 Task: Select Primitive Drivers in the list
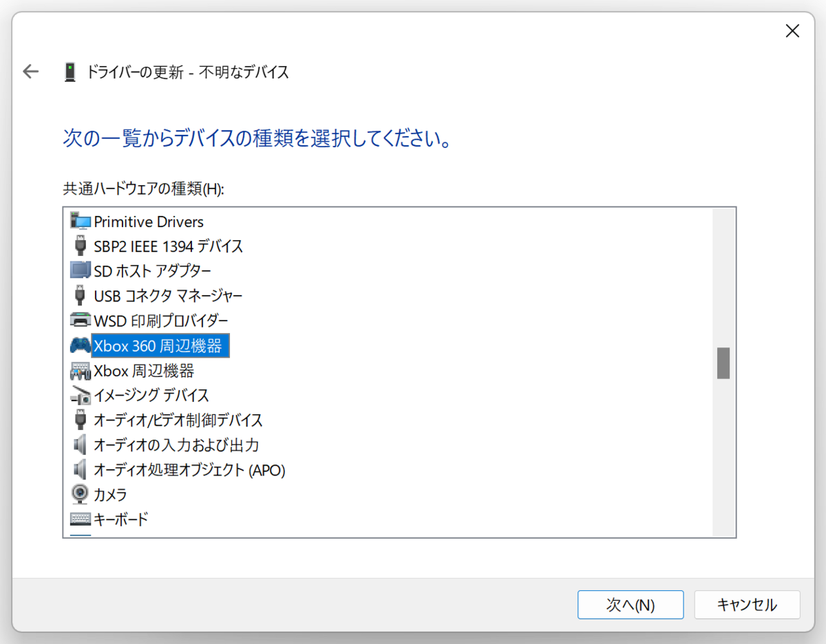(149, 222)
